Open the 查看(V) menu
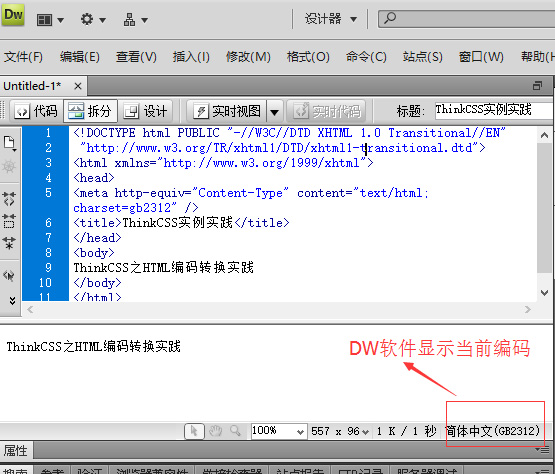Viewport: 555px width, 474px height. pos(136,57)
